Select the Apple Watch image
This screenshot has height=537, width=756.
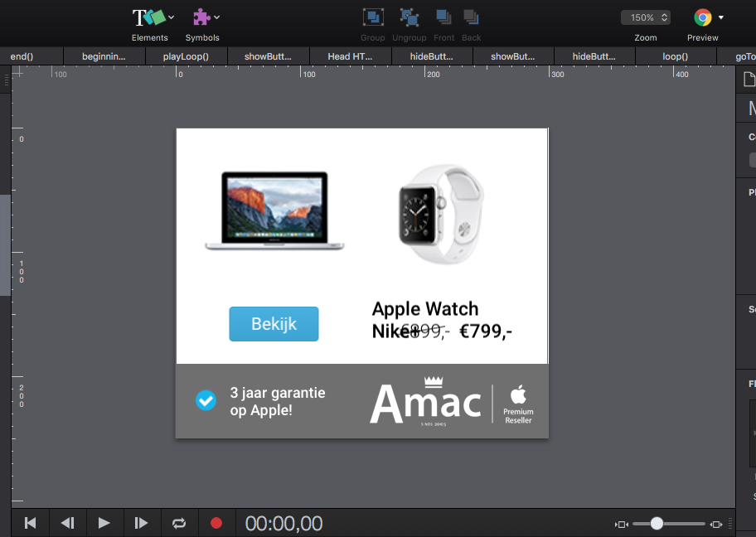coord(441,214)
